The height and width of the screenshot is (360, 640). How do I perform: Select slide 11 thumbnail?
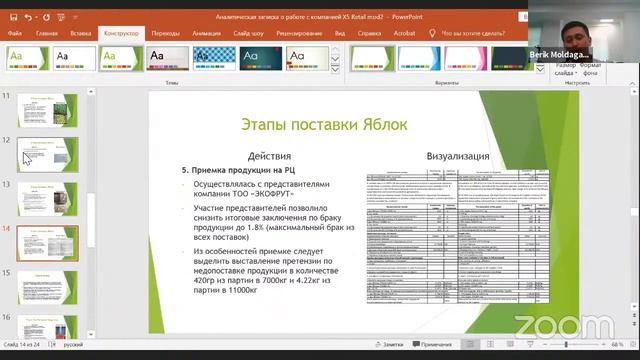(x=48, y=110)
